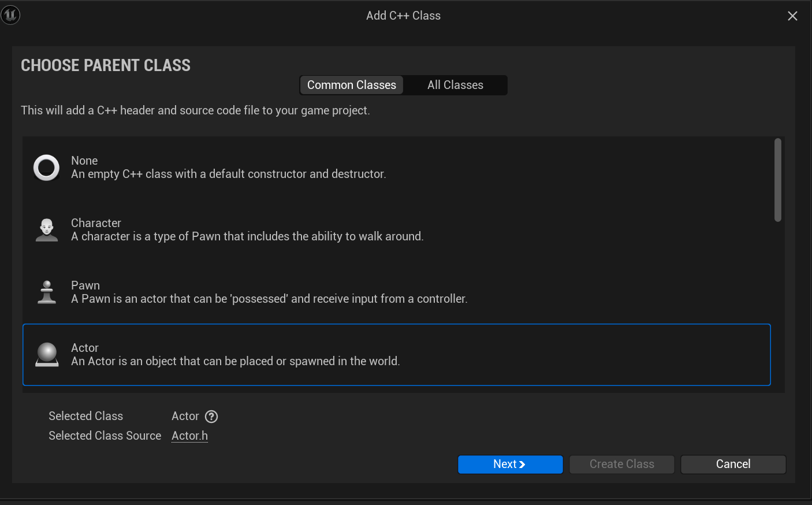
Task: Click the Cancel button
Action: coord(733,465)
